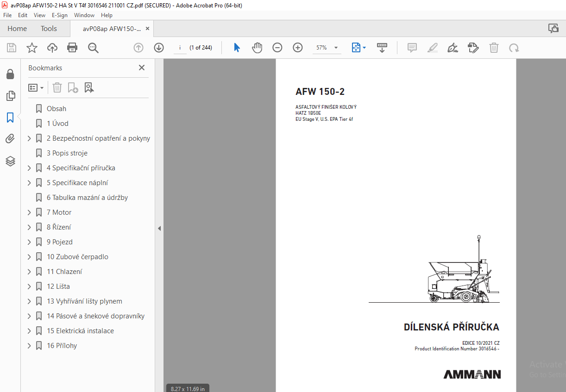This screenshot has width=566, height=392.
Task: Expand 4 Specifikační příručka bookmark
Action: 29,168
